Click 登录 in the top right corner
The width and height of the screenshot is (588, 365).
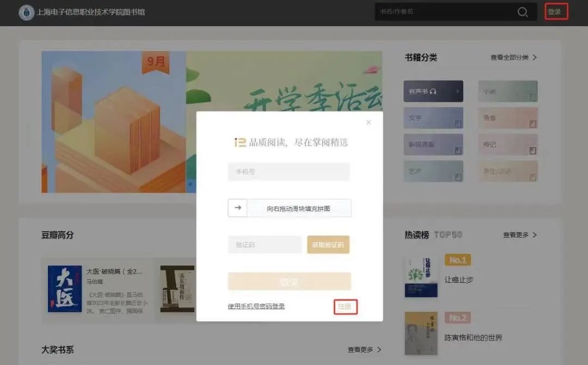point(556,11)
